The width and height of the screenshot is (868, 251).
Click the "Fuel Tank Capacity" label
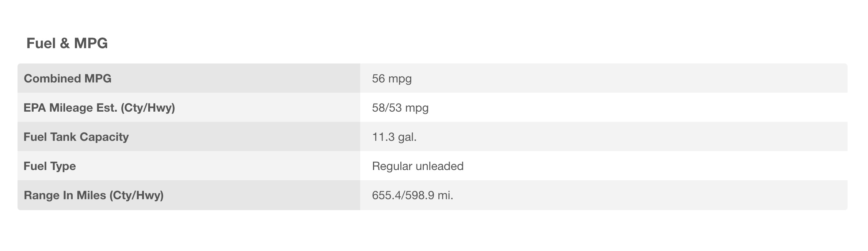pyautogui.click(x=76, y=137)
